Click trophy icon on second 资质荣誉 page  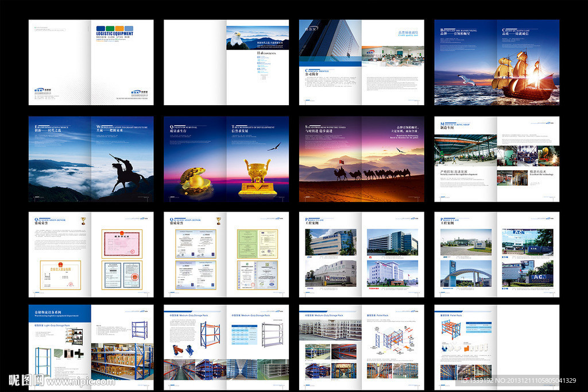point(219,221)
